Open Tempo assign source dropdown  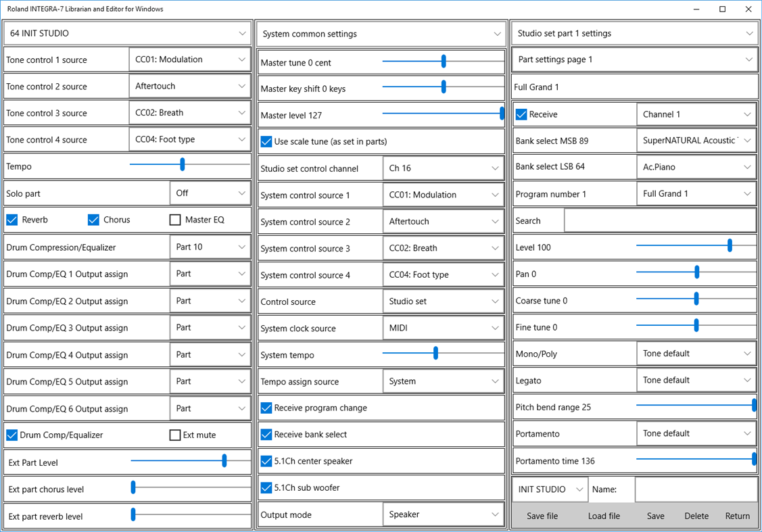444,381
